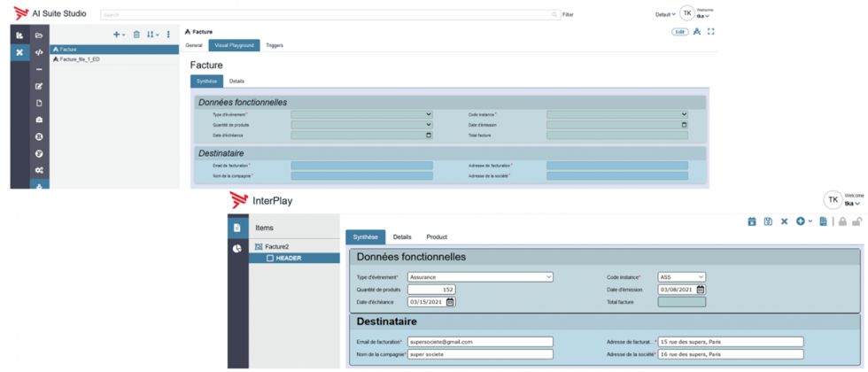The width and height of the screenshot is (868, 372).
Task: Expand the plus add dropdown in Studio toolbar
Action: [119, 35]
